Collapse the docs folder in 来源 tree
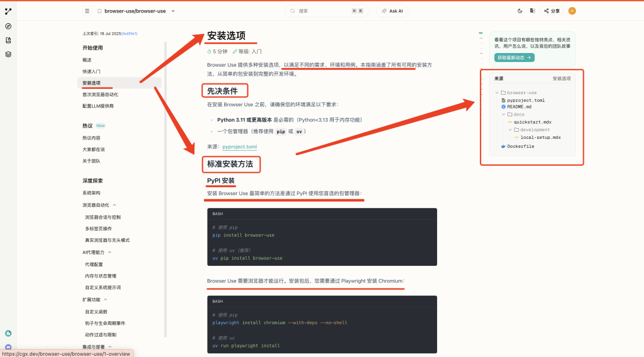Screen dimensions: 644x357 (x=503, y=114)
